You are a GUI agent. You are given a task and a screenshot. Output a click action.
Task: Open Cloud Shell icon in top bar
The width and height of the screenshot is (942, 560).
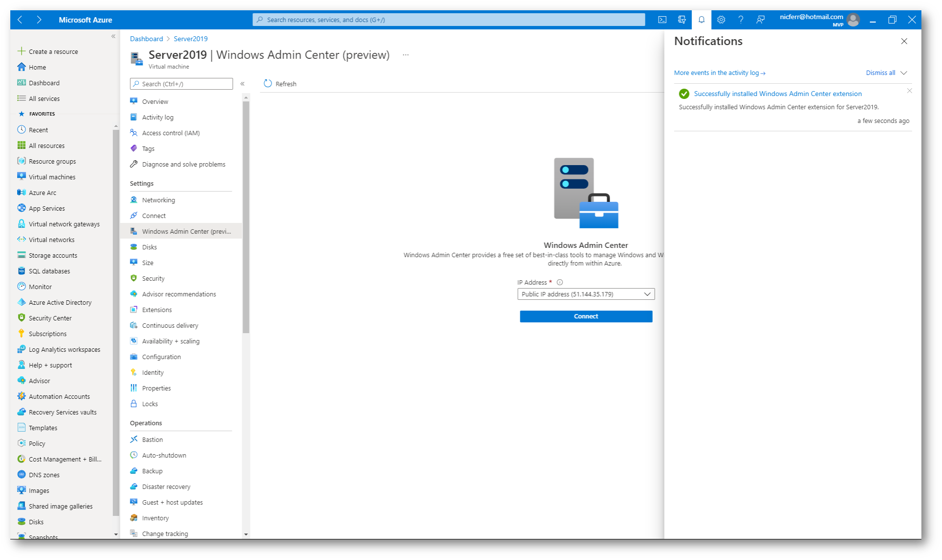662,20
